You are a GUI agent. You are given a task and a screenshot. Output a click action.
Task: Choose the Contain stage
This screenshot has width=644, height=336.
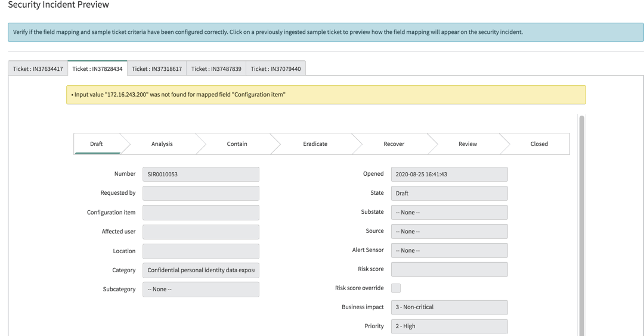coord(237,144)
